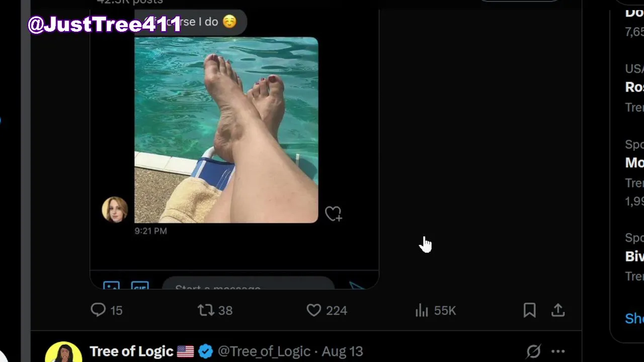Screen dimensions: 644x362
Task: Add a reaction to the photo message
Action: pyautogui.click(x=333, y=214)
